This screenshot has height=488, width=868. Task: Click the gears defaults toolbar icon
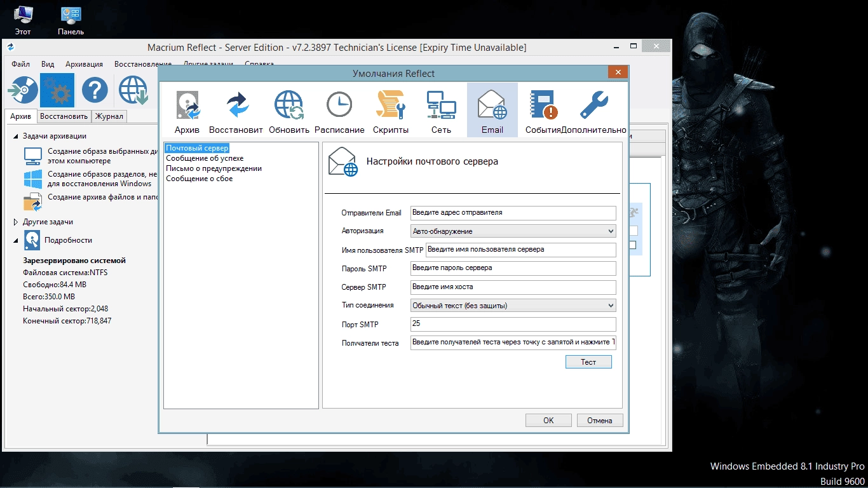(x=57, y=91)
